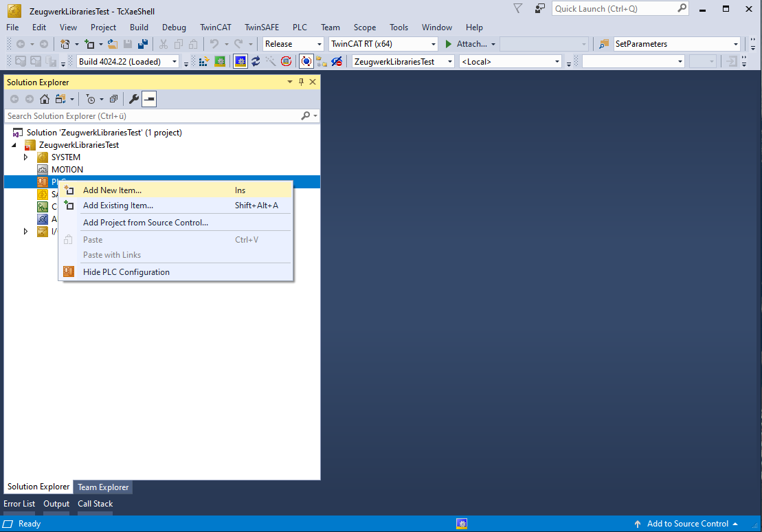Pin the Solution Explorer panel
762x532 pixels.
pyautogui.click(x=302, y=82)
